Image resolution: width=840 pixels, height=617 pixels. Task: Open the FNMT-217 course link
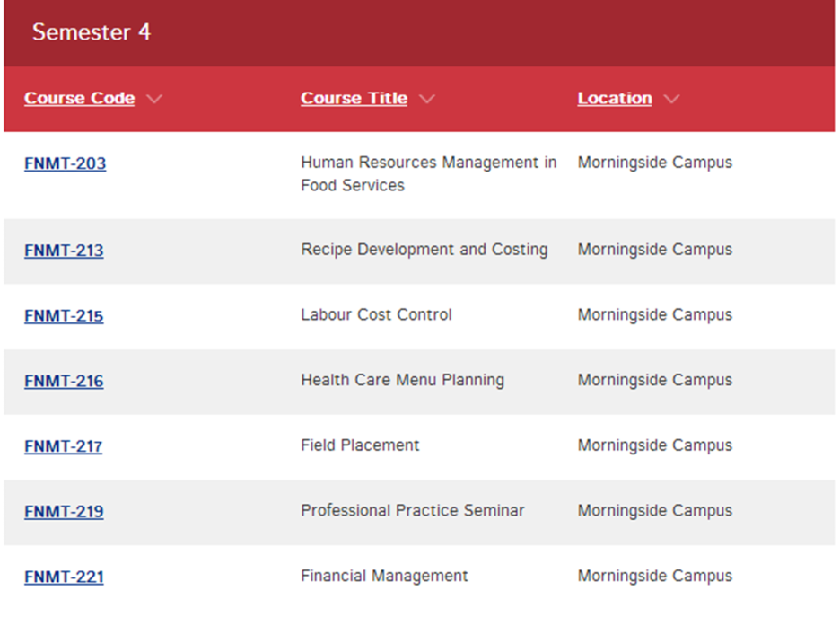pyautogui.click(x=63, y=446)
